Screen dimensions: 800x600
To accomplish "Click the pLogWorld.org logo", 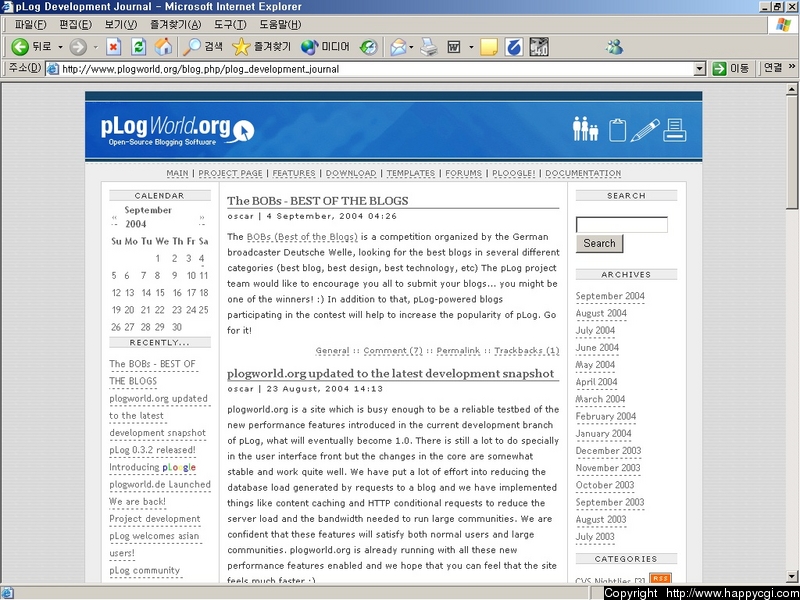I will [x=177, y=131].
